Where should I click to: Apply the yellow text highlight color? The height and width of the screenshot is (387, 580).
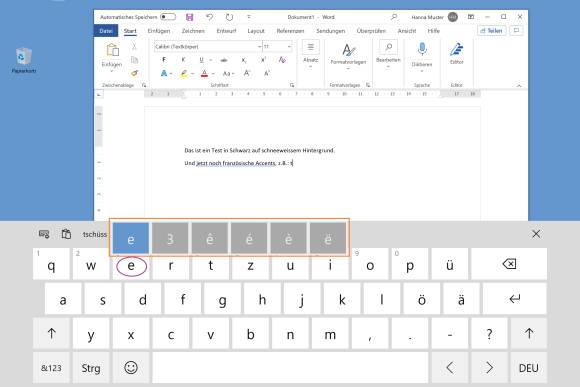[184, 74]
